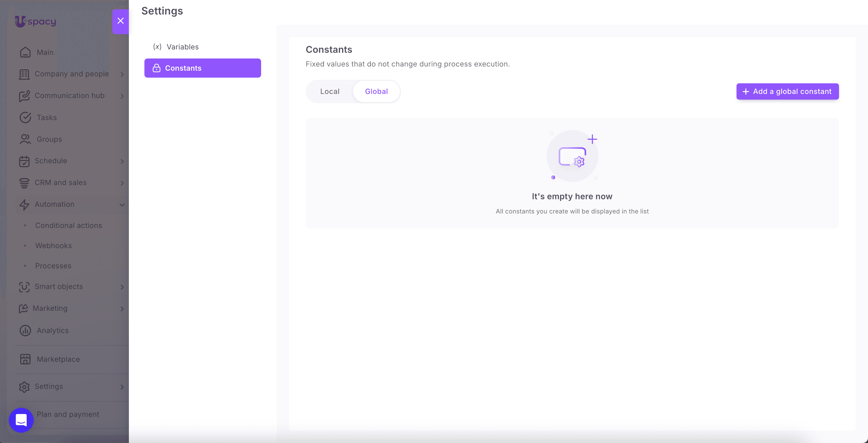868x443 pixels.
Task: Expand the Marketing submenu
Action: pyautogui.click(x=122, y=309)
